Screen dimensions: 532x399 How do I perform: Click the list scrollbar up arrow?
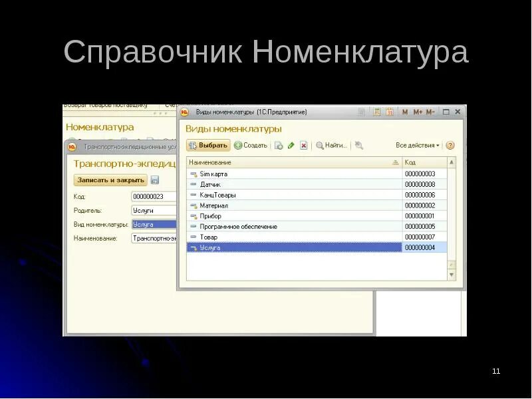coord(452,162)
